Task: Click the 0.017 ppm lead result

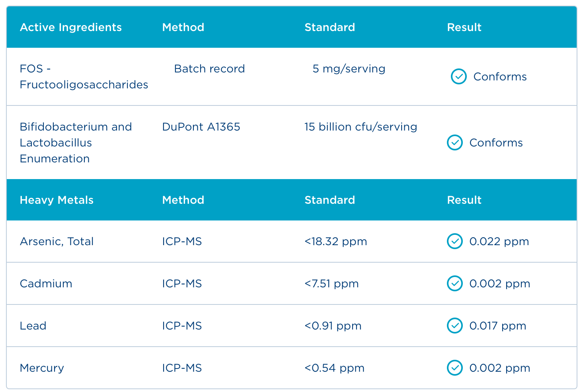Action: [x=497, y=326]
